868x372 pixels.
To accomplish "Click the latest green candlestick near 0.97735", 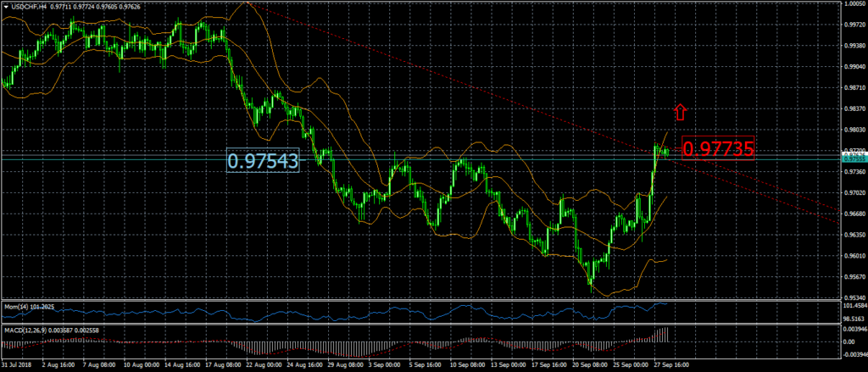I will click(666, 152).
